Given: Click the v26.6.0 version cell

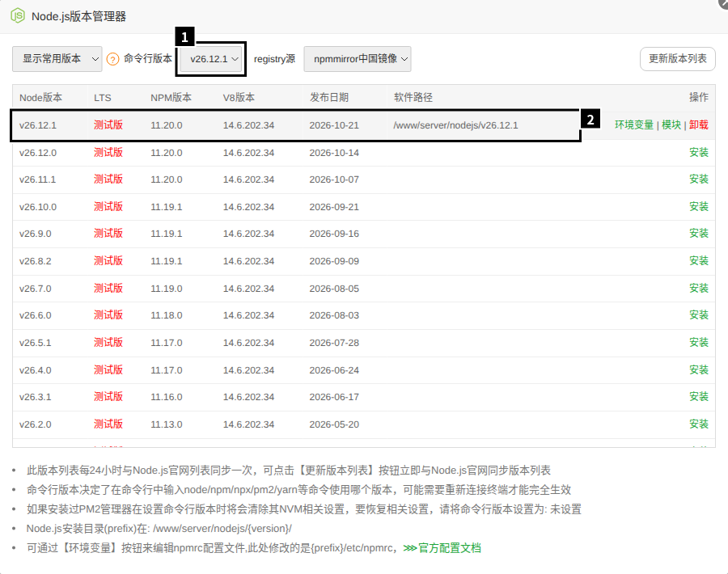Looking at the screenshot, I should (x=36, y=315).
